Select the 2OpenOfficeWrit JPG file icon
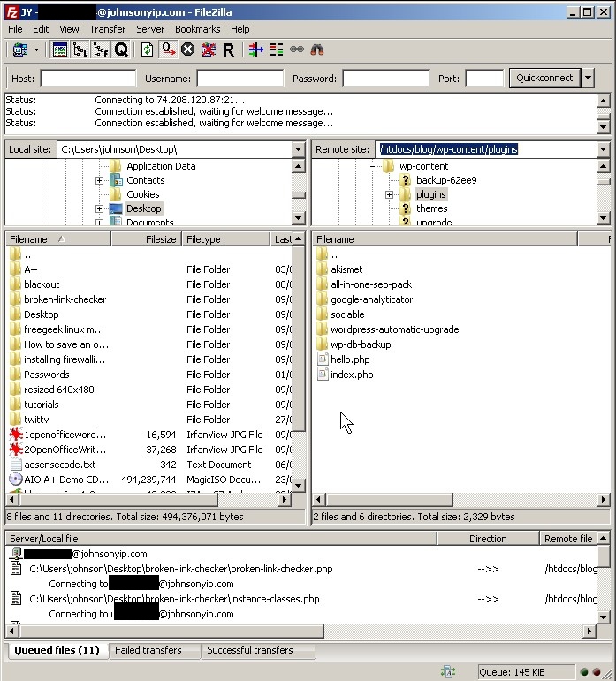Viewport: 616px width, 681px height. [x=16, y=450]
